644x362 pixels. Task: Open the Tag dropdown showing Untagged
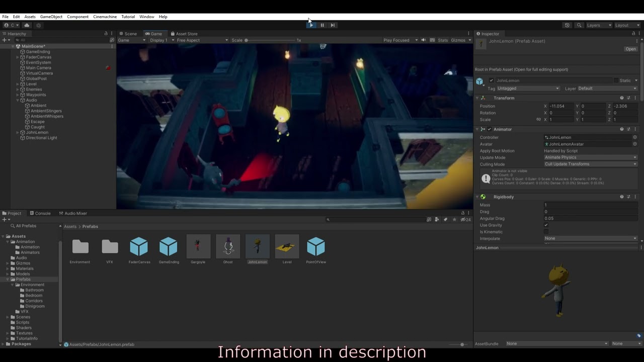(528, 88)
